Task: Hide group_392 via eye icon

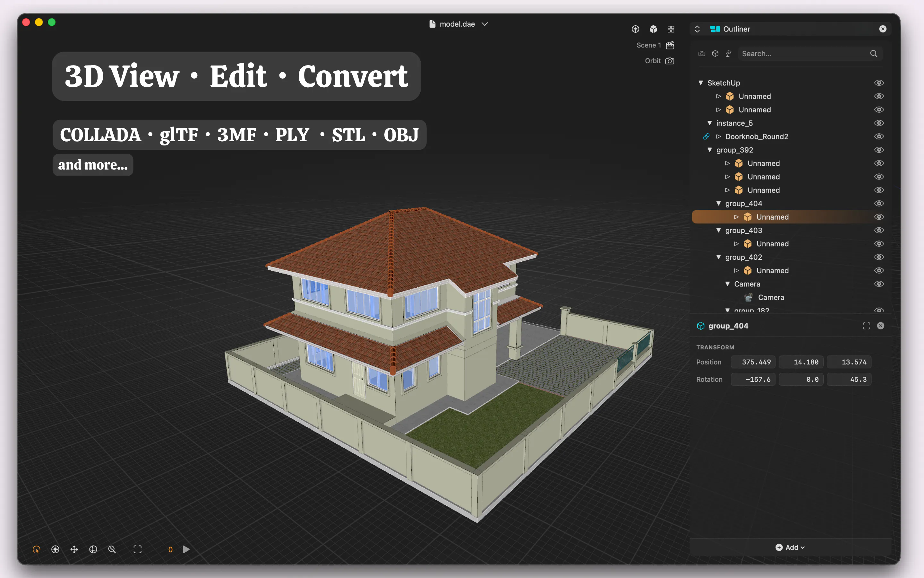Action: click(879, 150)
